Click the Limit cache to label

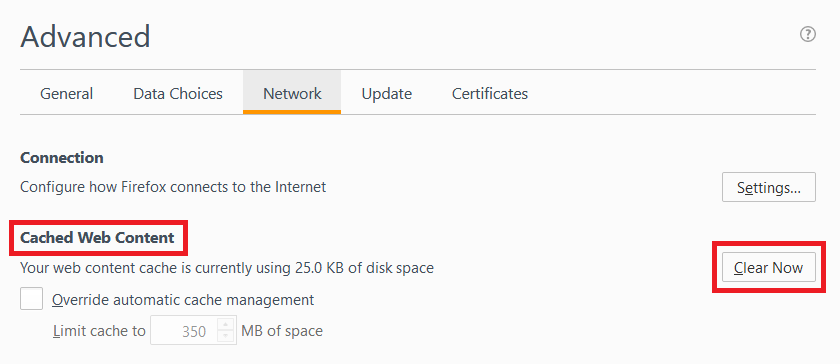click(x=99, y=331)
